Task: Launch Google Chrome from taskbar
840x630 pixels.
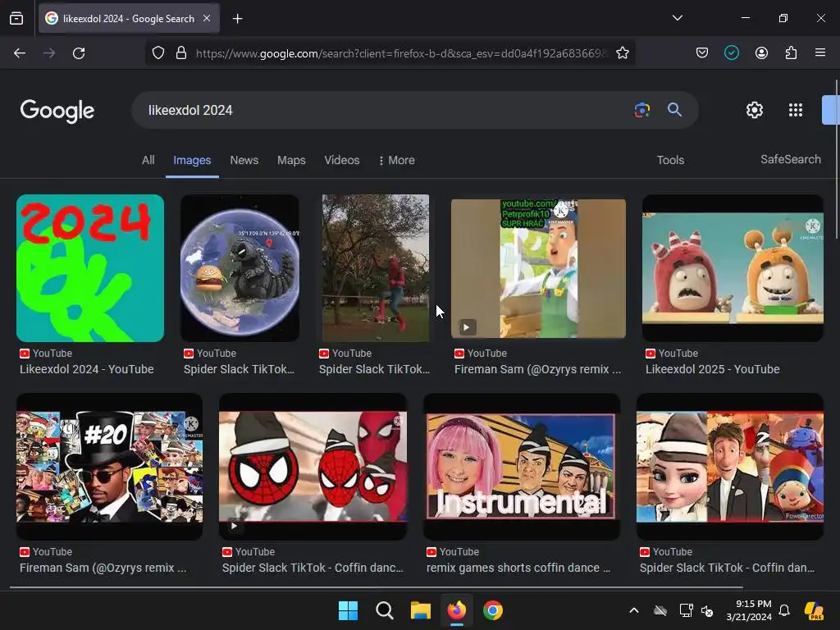Action: [493, 610]
